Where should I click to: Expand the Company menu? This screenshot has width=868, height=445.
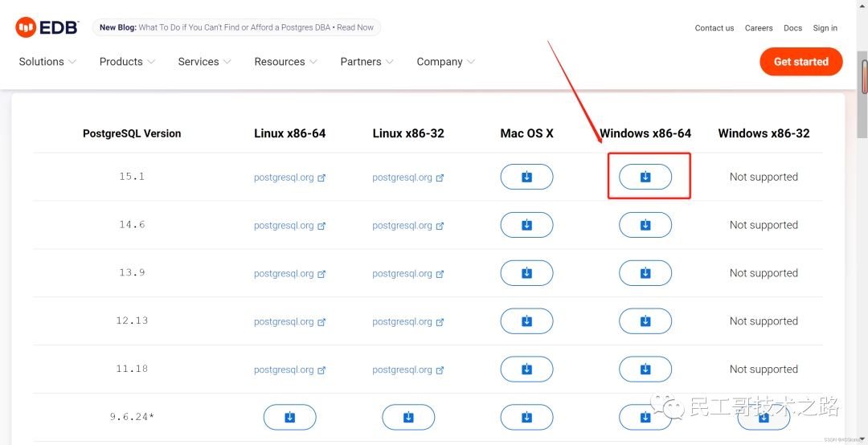(x=445, y=61)
